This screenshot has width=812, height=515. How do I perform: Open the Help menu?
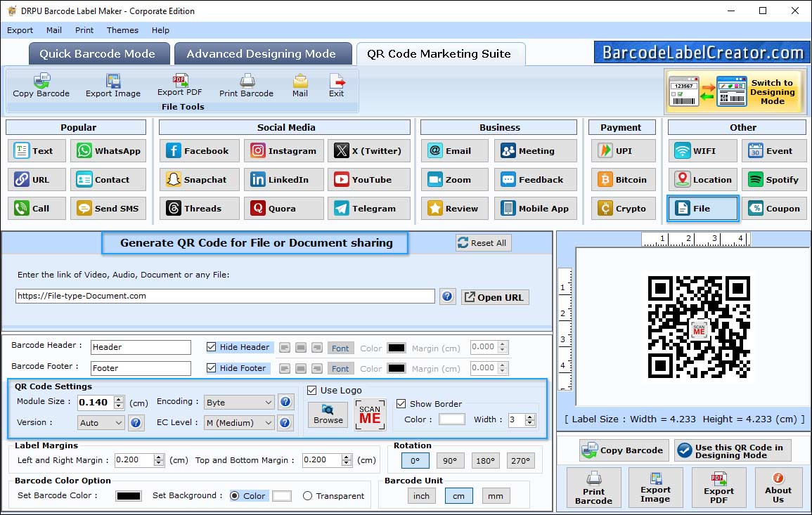click(160, 30)
